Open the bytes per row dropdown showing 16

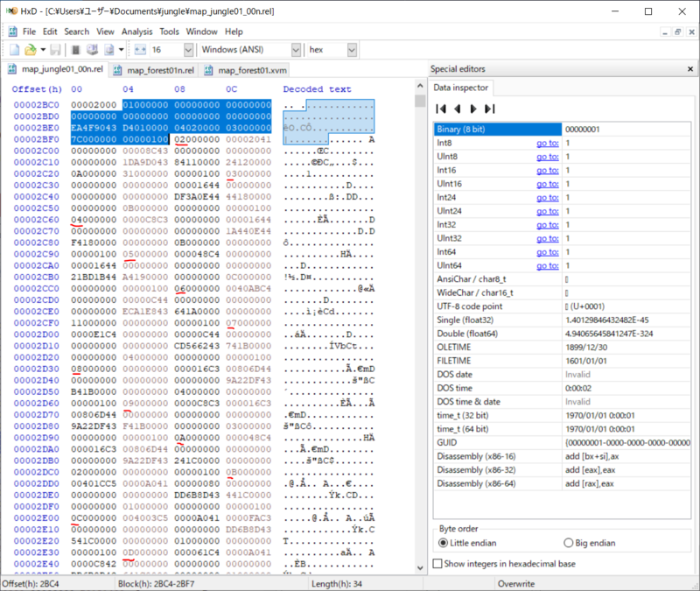coord(188,50)
